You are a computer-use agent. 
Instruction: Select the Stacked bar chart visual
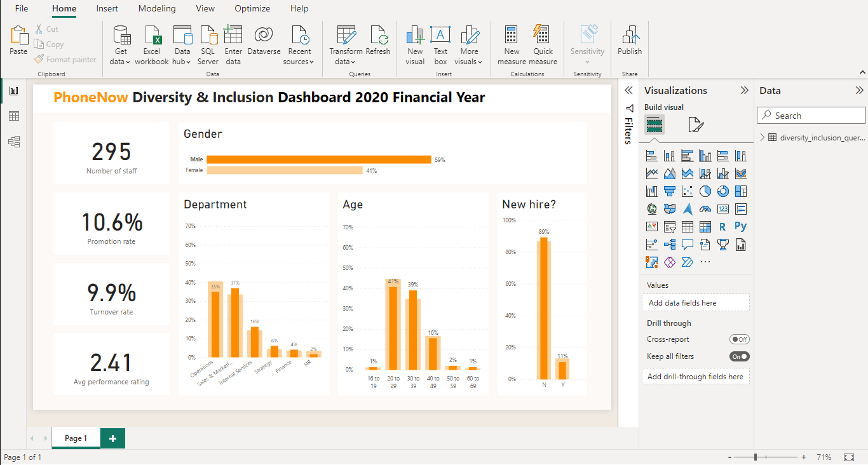pyautogui.click(x=651, y=156)
